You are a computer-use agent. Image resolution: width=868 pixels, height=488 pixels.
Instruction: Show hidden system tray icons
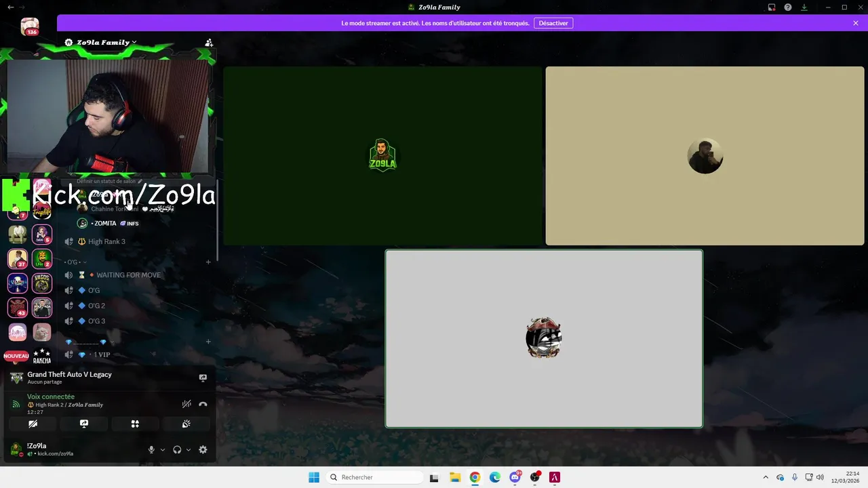pyautogui.click(x=766, y=477)
